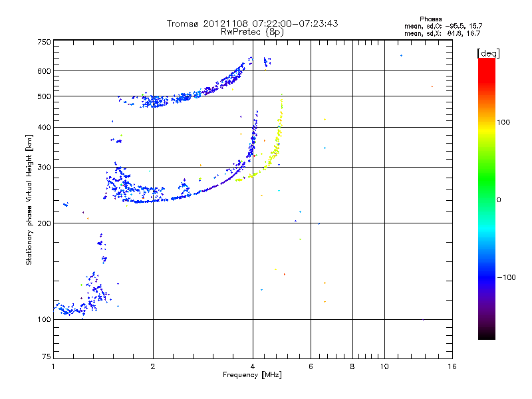Click "mean, sd,O: -95.5, 15.7" statistic
The image size is (532, 399).
pos(443,26)
